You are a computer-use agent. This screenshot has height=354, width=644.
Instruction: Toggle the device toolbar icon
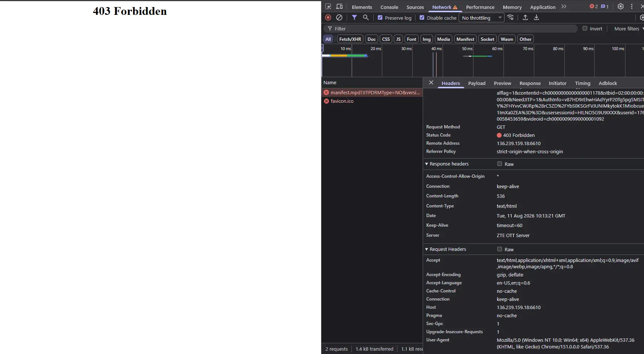pos(339,7)
